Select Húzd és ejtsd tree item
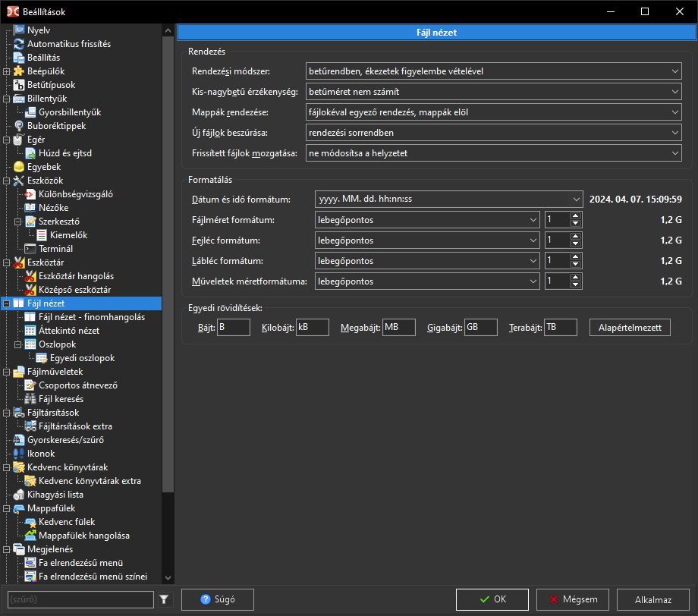This screenshot has width=698, height=616. [65, 153]
